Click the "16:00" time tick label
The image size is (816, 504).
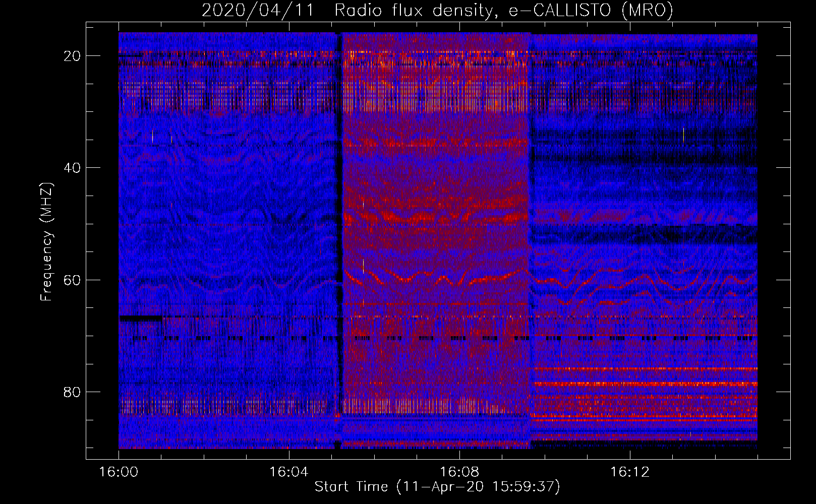(119, 472)
